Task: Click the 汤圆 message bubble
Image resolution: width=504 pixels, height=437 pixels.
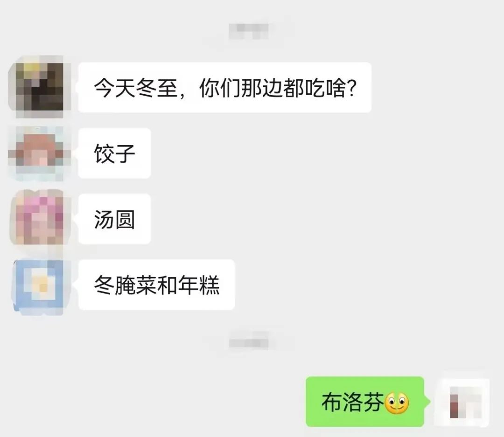Action: coord(114,219)
